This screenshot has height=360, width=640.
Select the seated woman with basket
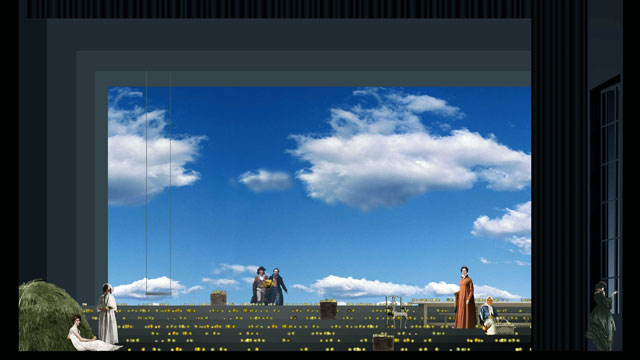tap(488, 315)
